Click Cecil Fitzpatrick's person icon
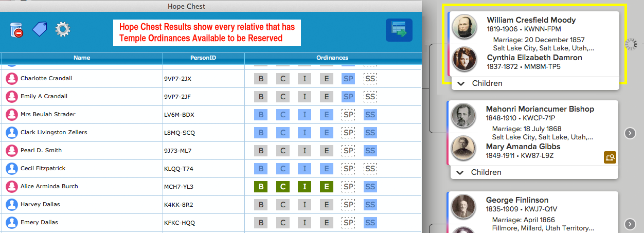This screenshot has width=644, height=233. [11, 169]
